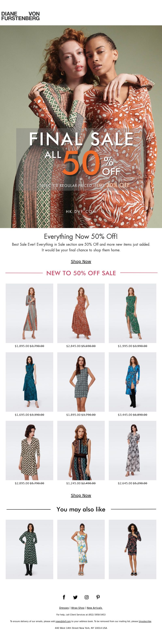Open the floral slip dress recommendation
162x644 pixels.
tap(81, 549)
